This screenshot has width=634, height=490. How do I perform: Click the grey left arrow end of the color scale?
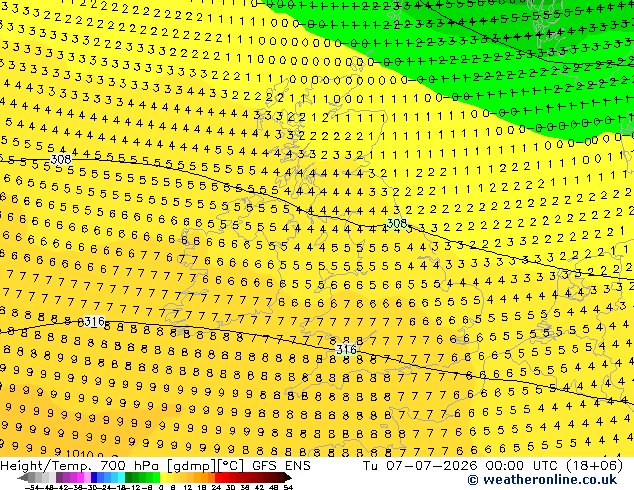pos(23,477)
